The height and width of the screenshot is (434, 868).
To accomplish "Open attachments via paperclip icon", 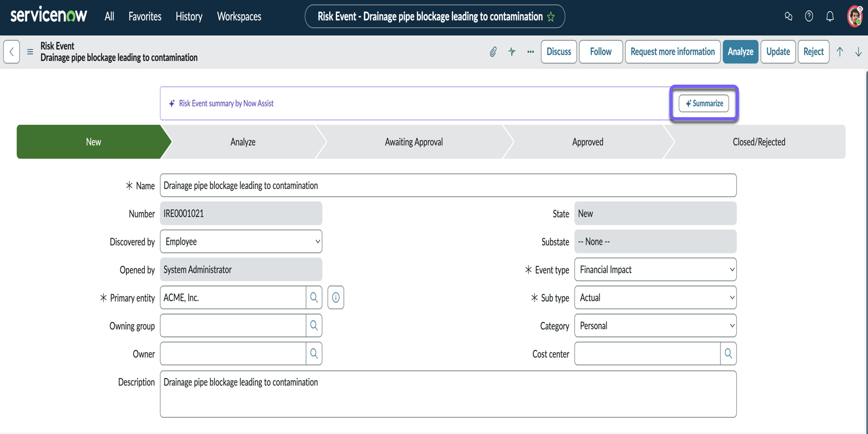I will (493, 52).
